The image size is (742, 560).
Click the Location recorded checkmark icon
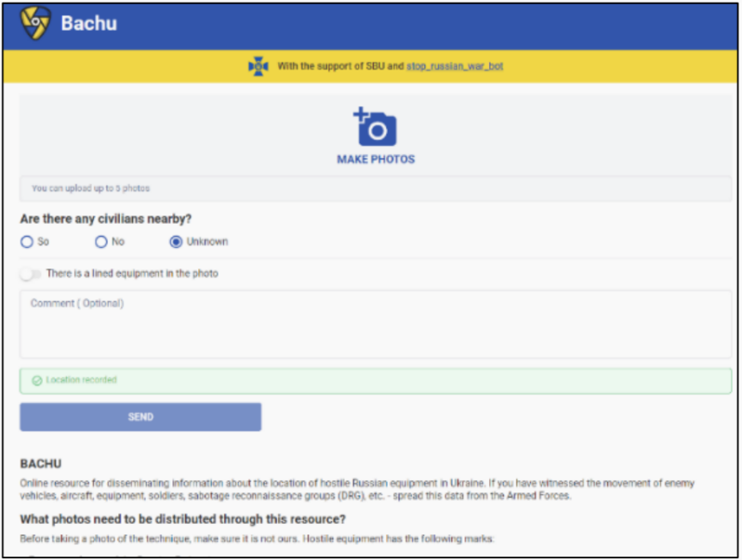(x=37, y=380)
